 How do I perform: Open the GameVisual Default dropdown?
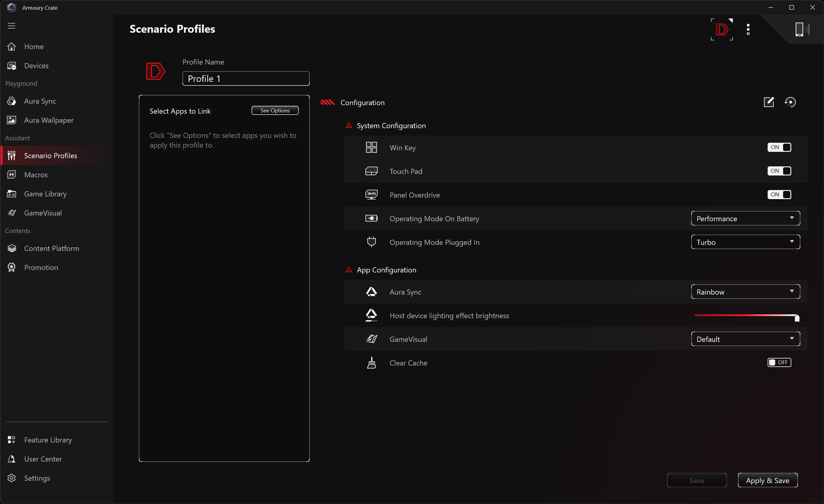tap(745, 339)
